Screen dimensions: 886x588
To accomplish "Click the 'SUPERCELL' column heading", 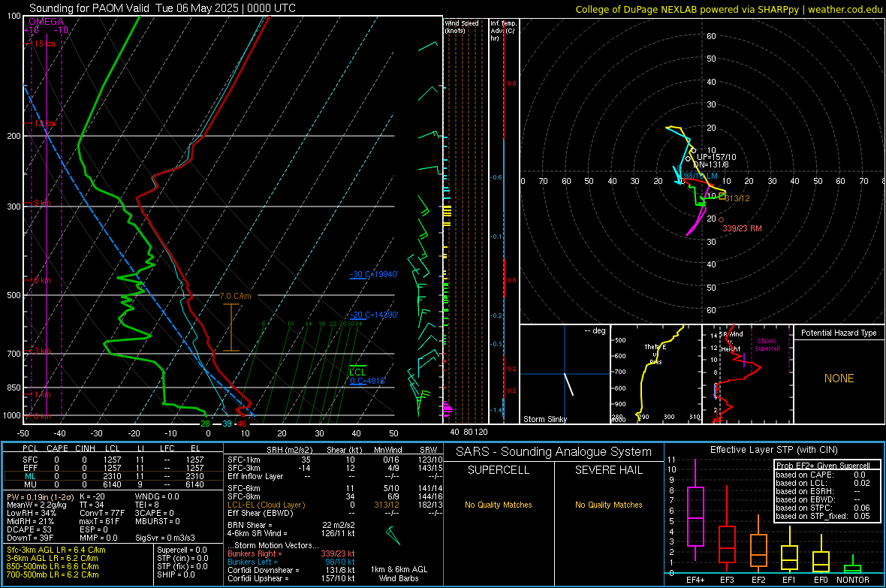I will (499, 470).
